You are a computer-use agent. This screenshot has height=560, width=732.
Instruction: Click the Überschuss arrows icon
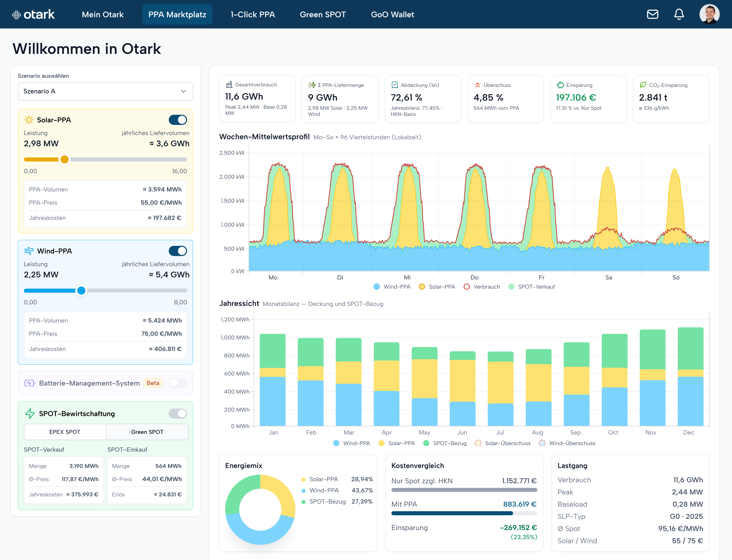point(478,85)
